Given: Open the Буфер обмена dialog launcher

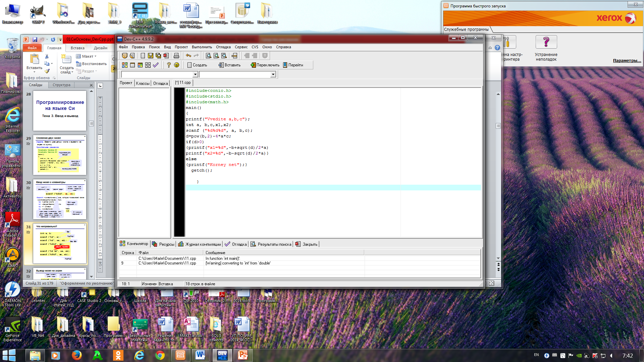Looking at the screenshot, I should [54, 78].
